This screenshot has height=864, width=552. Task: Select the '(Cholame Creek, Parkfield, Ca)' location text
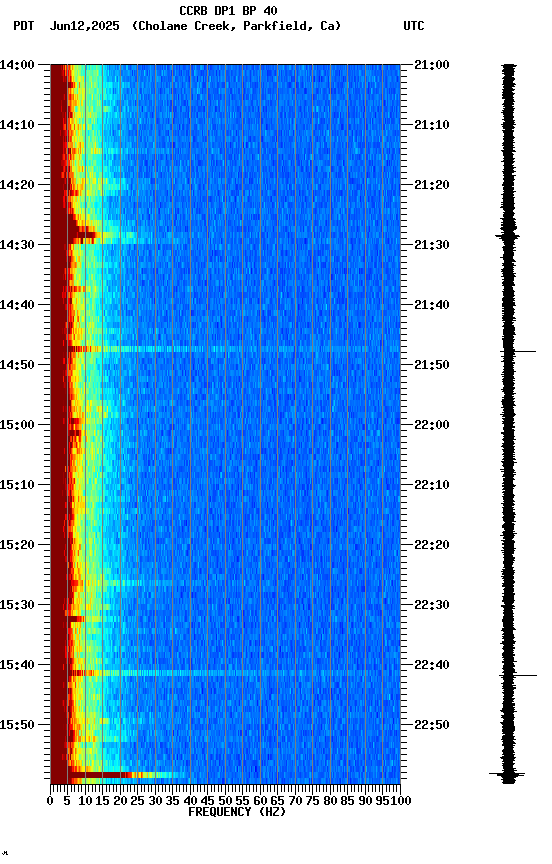click(236, 26)
